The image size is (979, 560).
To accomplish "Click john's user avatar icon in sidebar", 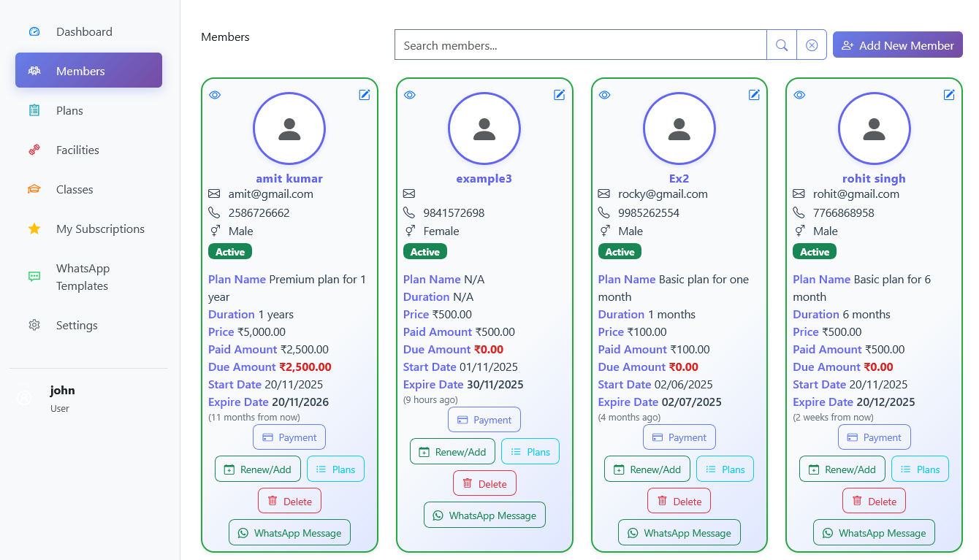I will click(x=25, y=398).
